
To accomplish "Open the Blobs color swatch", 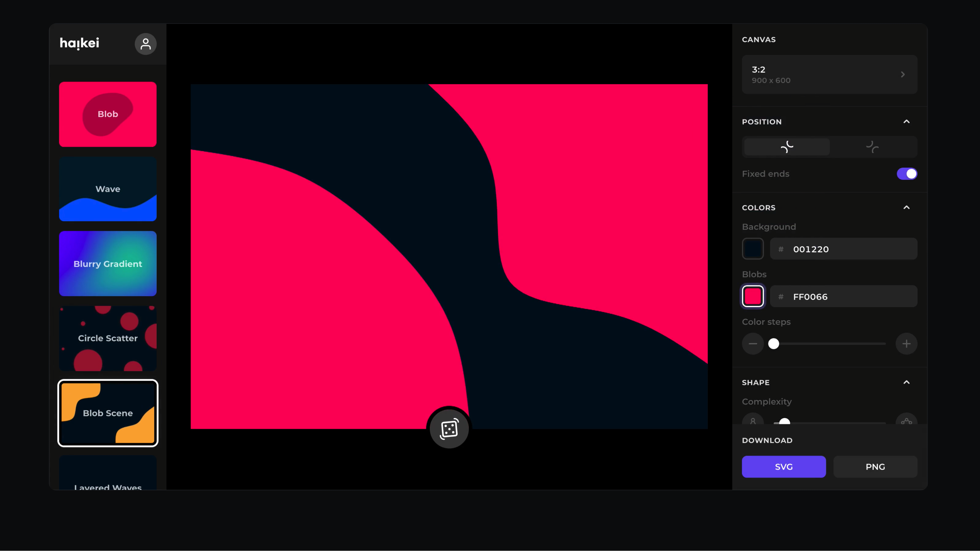I will pyautogui.click(x=752, y=296).
